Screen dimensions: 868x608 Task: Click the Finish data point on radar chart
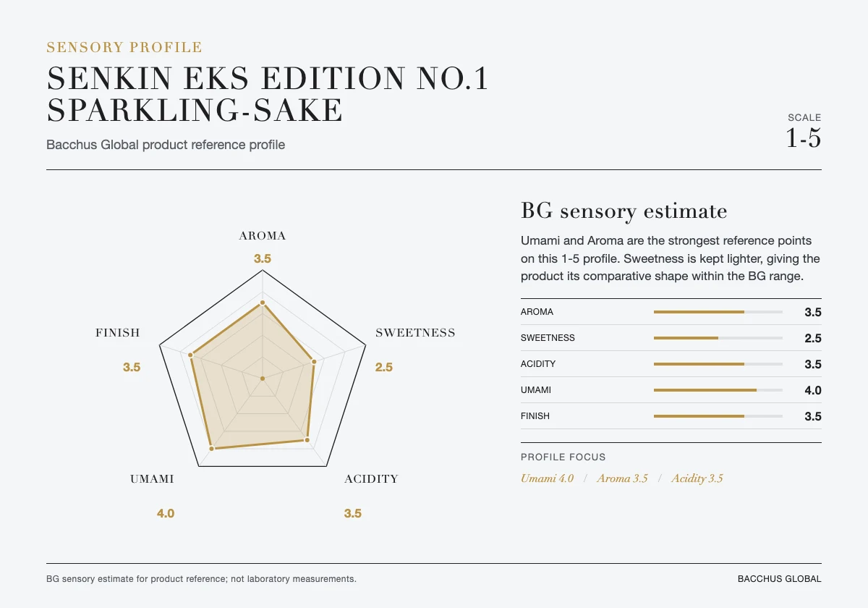(x=191, y=355)
